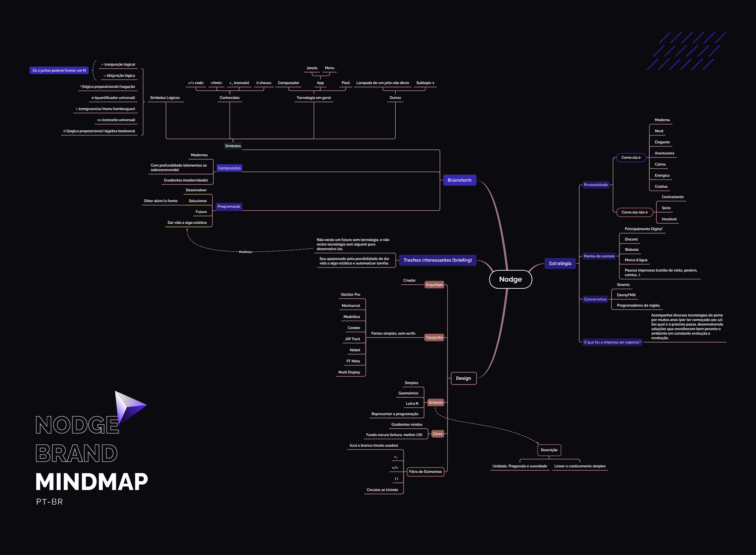Click the 'Tecnologia em geral' topic
The width and height of the screenshot is (756, 555).
314,98
